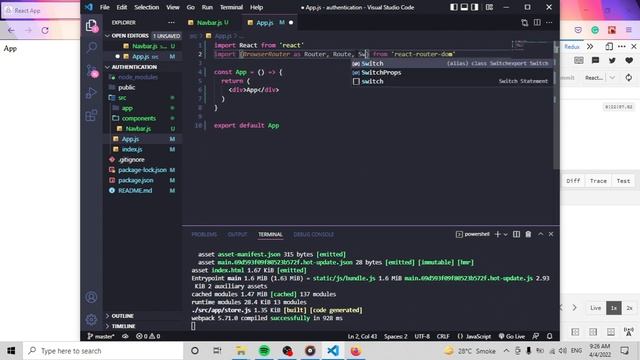
Task: Open the Selection menu
Action: point(147,7)
